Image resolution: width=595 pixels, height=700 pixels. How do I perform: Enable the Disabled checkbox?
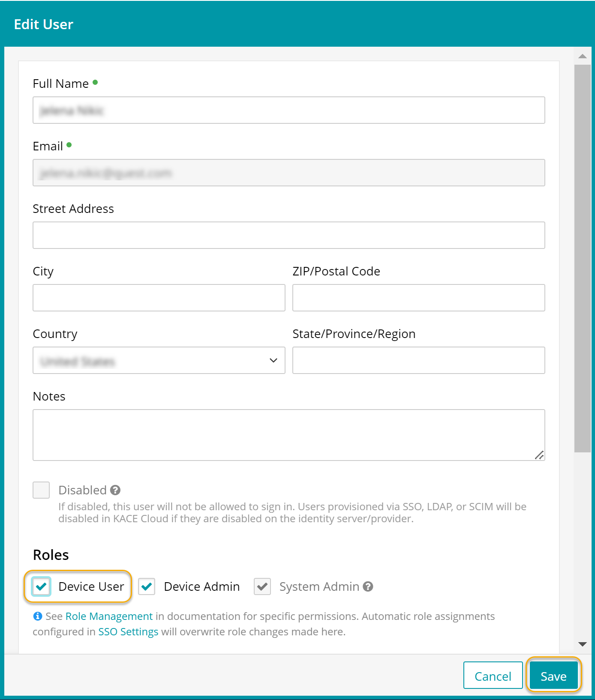[42, 490]
